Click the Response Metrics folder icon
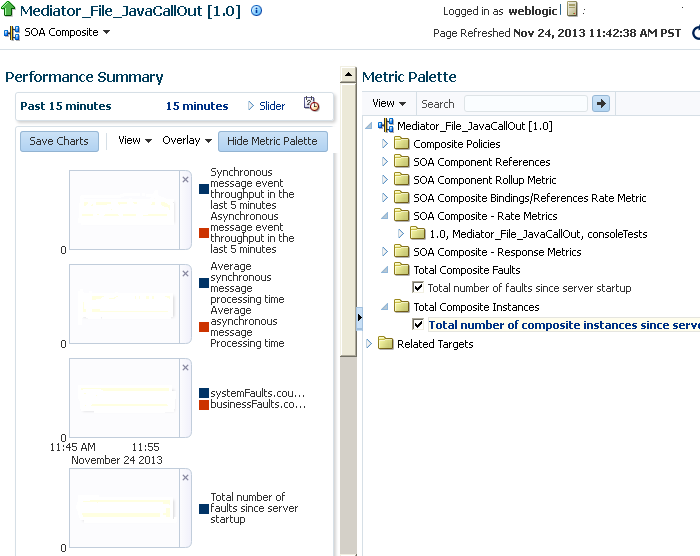This screenshot has height=556, width=700. (x=401, y=251)
